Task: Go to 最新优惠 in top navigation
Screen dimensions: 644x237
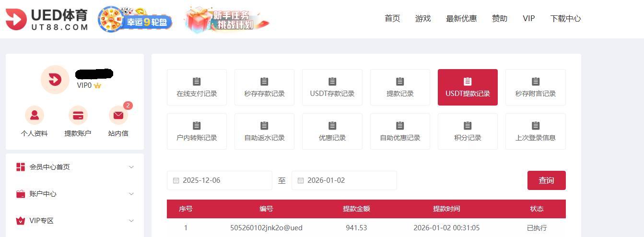Action: pyautogui.click(x=461, y=18)
